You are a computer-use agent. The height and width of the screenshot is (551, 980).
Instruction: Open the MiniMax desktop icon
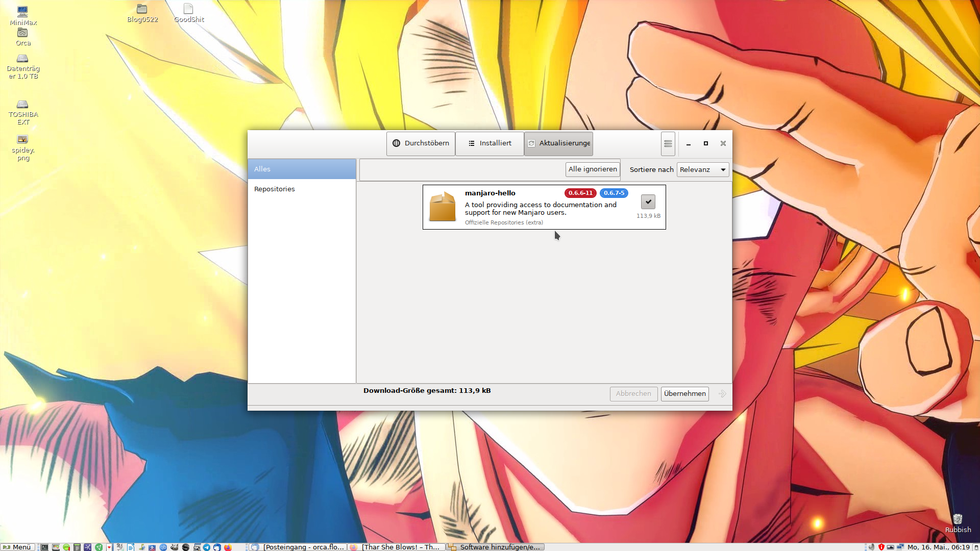tap(23, 15)
